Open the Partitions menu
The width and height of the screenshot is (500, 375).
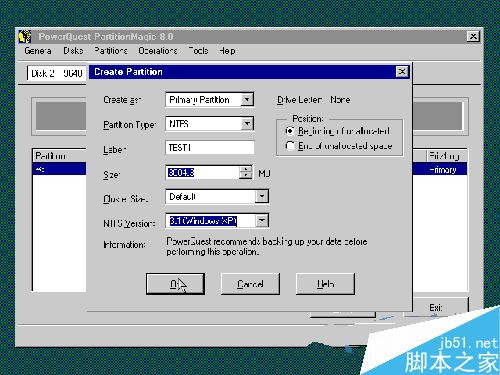click(111, 51)
